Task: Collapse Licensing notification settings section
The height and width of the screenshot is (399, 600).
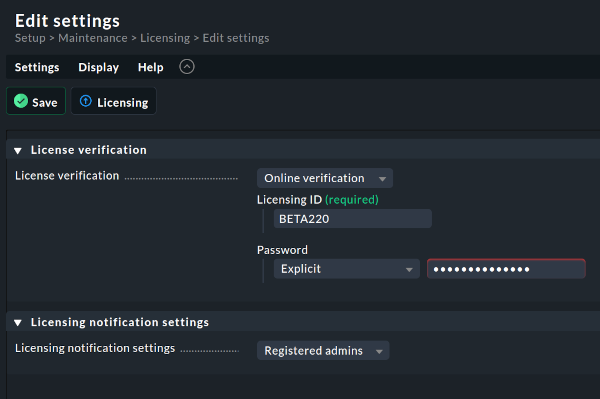Action: [18, 323]
